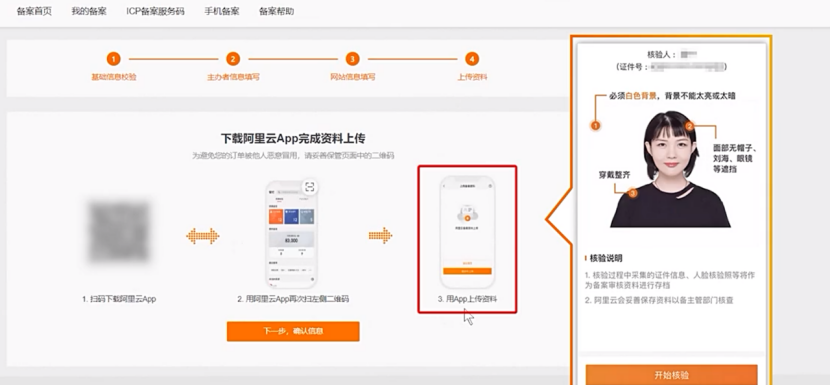This screenshot has width=830, height=385.
Task: Click the 上传资料 step label
Action: tap(472, 77)
